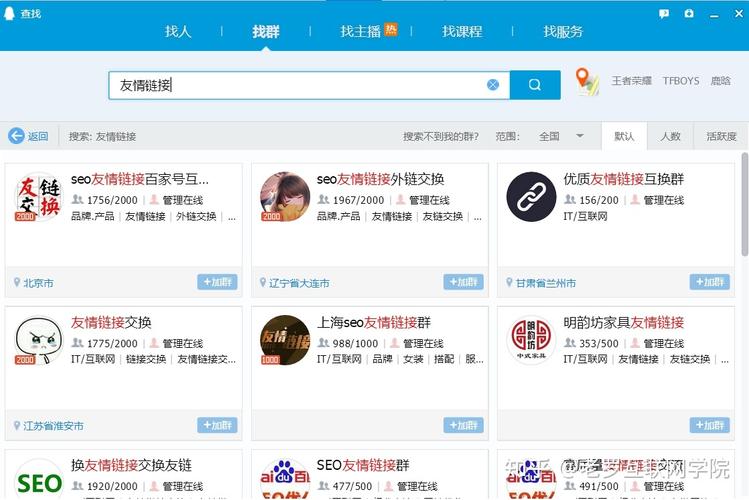This screenshot has width=749, height=500.
Task: Open the skin icon in title bar
Action: click(689, 13)
